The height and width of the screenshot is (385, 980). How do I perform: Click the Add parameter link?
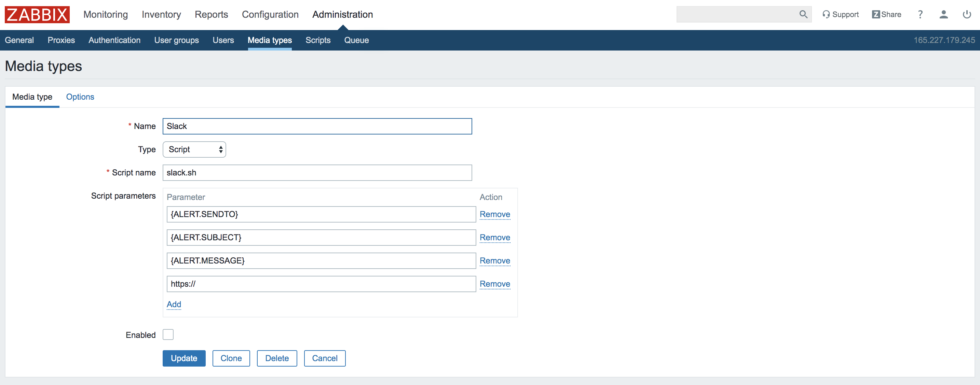[x=174, y=304]
